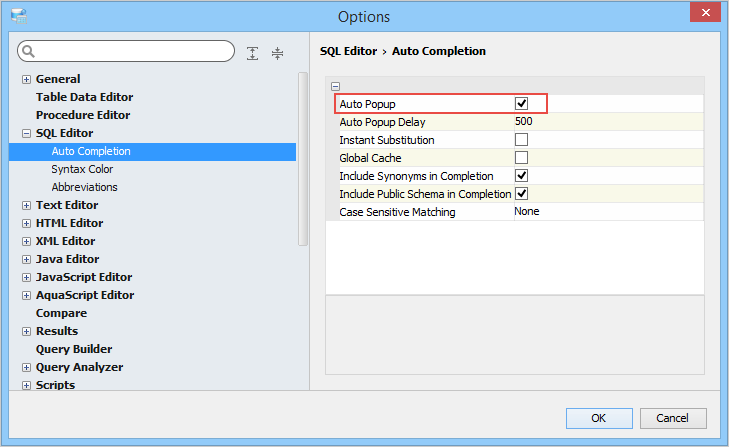Collapse the property grid section
The width and height of the screenshot is (729, 447).
click(x=335, y=86)
